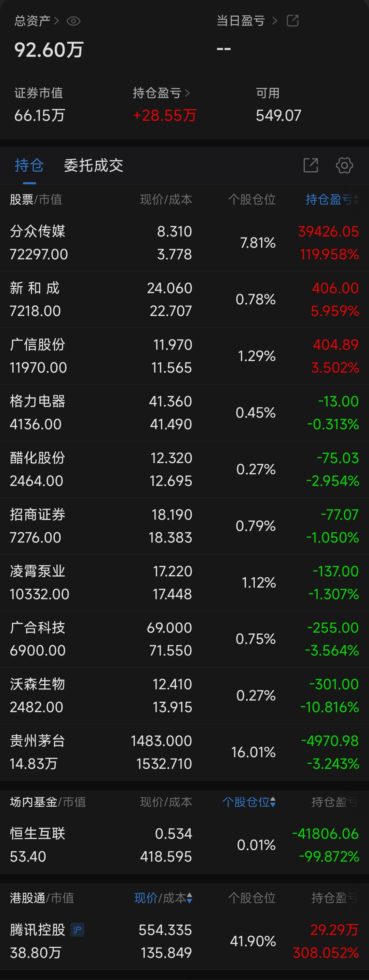
Task: Open holdings settings gear icon
Action: coord(344,165)
